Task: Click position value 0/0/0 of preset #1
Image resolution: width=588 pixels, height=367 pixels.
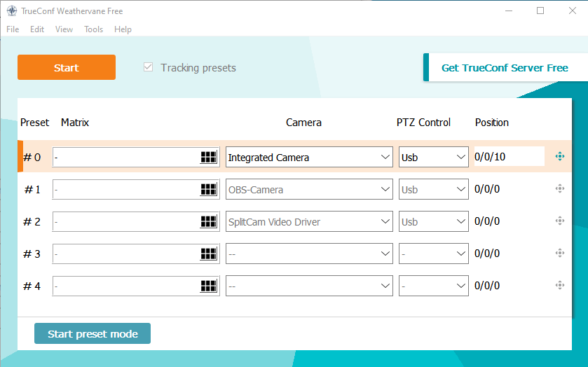Action: tap(487, 189)
